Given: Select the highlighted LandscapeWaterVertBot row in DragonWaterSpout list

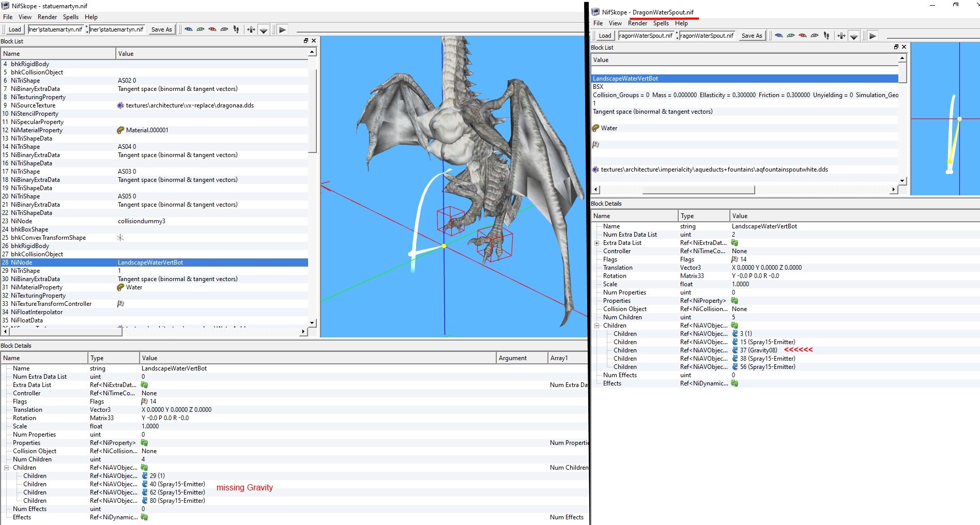Looking at the screenshot, I should [x=745, y=79].
